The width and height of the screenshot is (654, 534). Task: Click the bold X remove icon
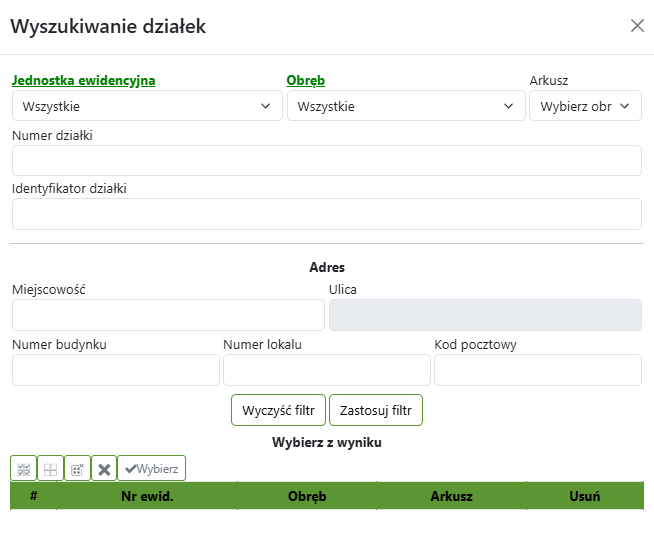[x=104, y=468]
